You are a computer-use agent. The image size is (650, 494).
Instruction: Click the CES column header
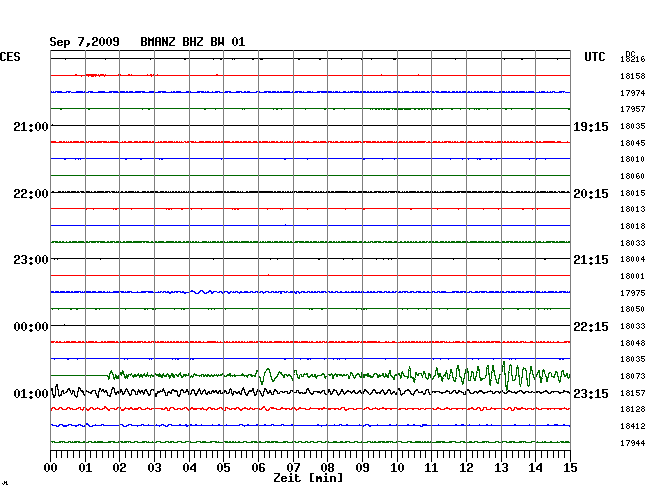[10, 57]
